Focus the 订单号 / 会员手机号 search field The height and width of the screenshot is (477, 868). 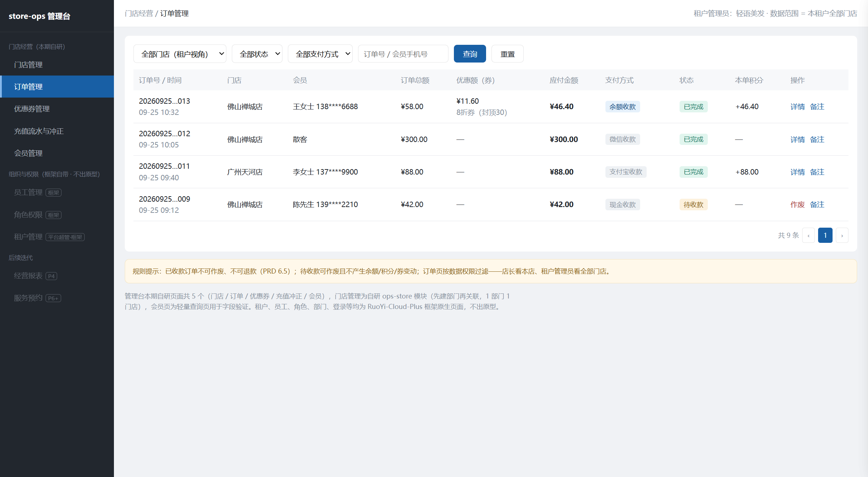[403, 54]
